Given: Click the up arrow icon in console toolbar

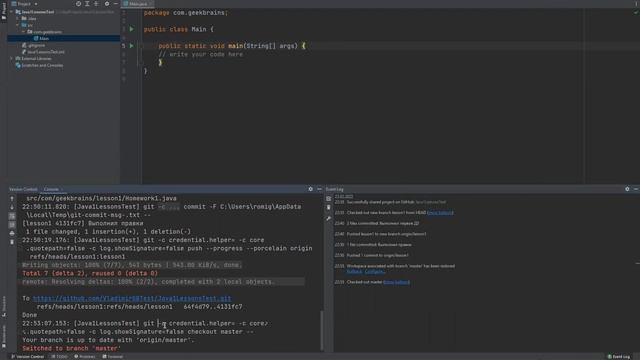Looking at the screenshot, I should [x=12, y=199].
